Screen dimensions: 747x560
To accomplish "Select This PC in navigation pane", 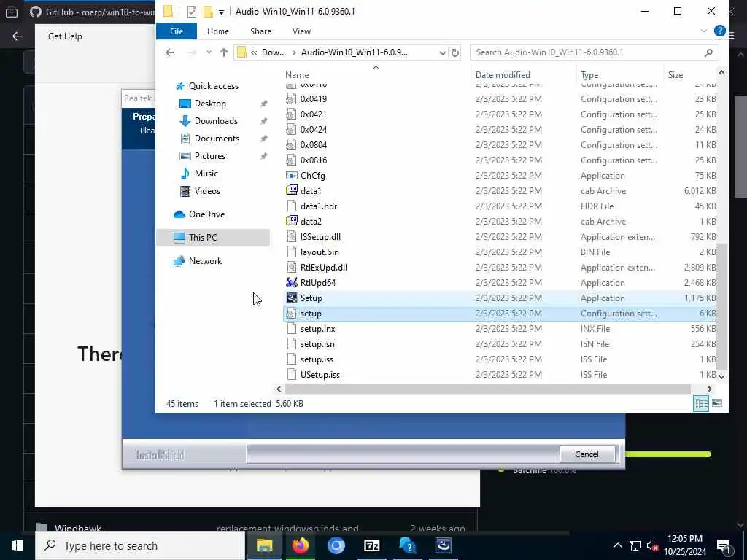I will click(212, 237).
